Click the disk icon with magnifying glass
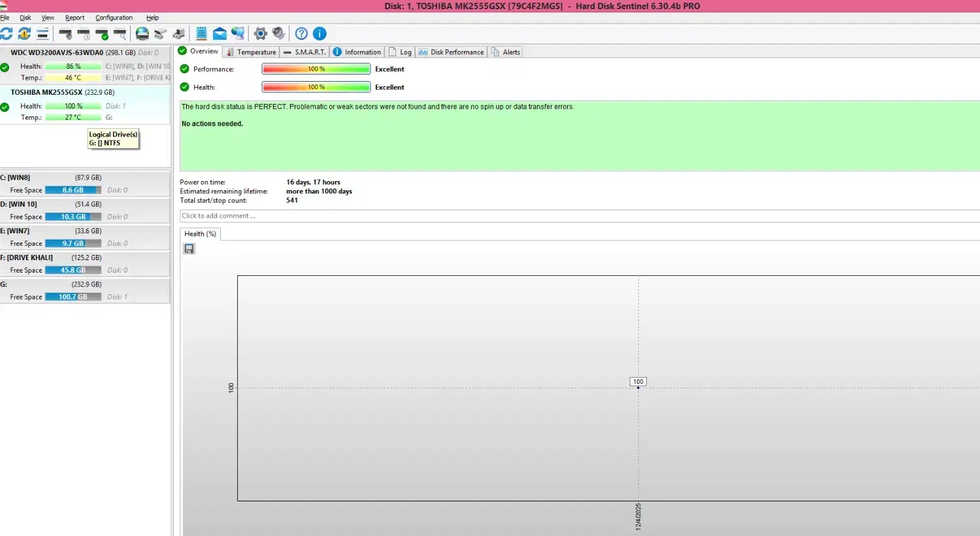 coord(120,34)
